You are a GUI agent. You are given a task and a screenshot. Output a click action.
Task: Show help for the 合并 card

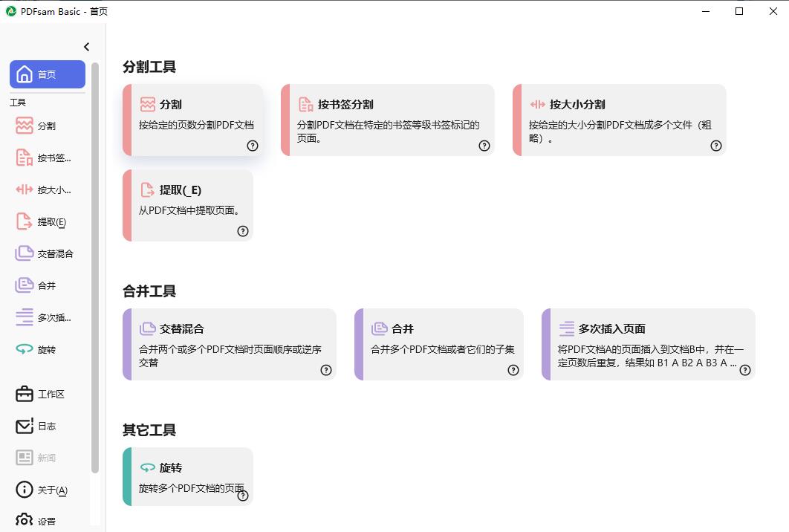[x=513, y=370]
